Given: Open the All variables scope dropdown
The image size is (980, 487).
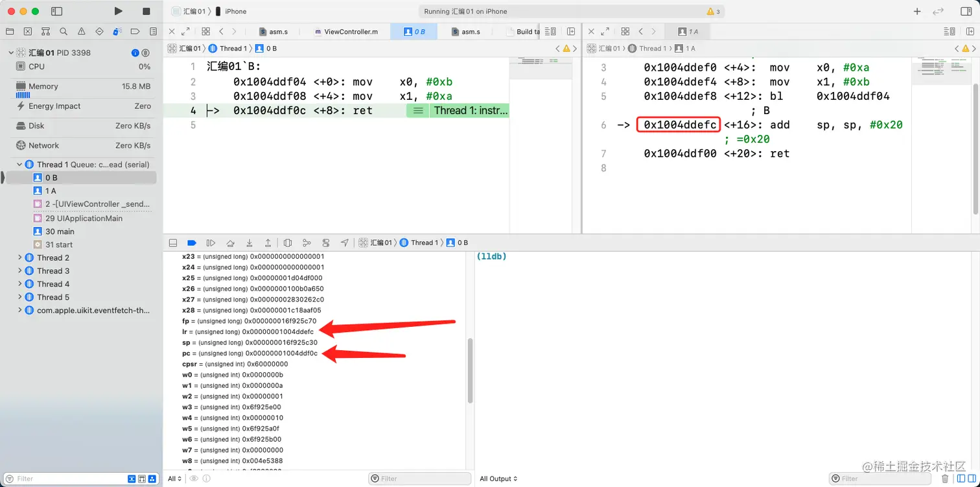Looking at the screenshot, I should (x=174, y=479).
